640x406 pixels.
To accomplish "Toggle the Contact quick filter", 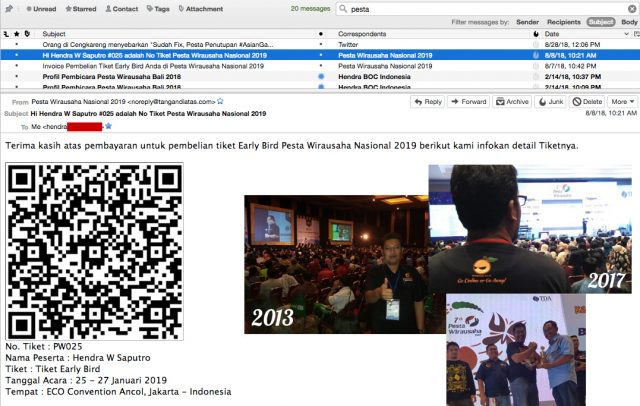I will (122, 8).
